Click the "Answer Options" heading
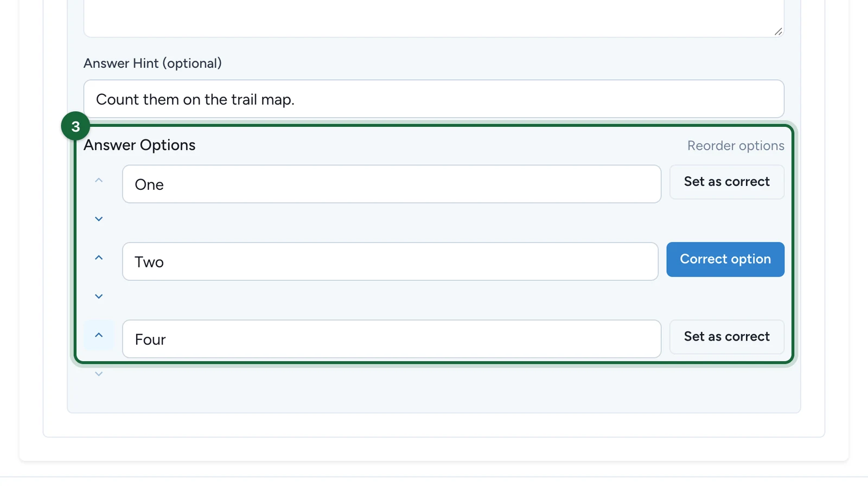The width and height of the screenshot is (868, 488). 139,145
